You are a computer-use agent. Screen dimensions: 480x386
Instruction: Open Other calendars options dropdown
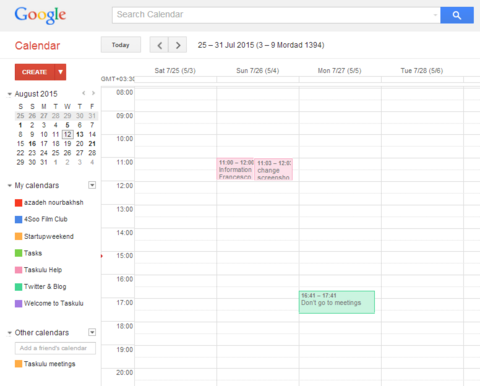coord(92,332)
